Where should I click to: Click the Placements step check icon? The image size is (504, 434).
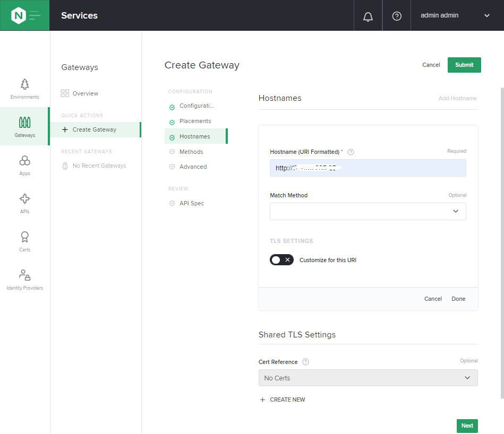(x=172, y=122)
